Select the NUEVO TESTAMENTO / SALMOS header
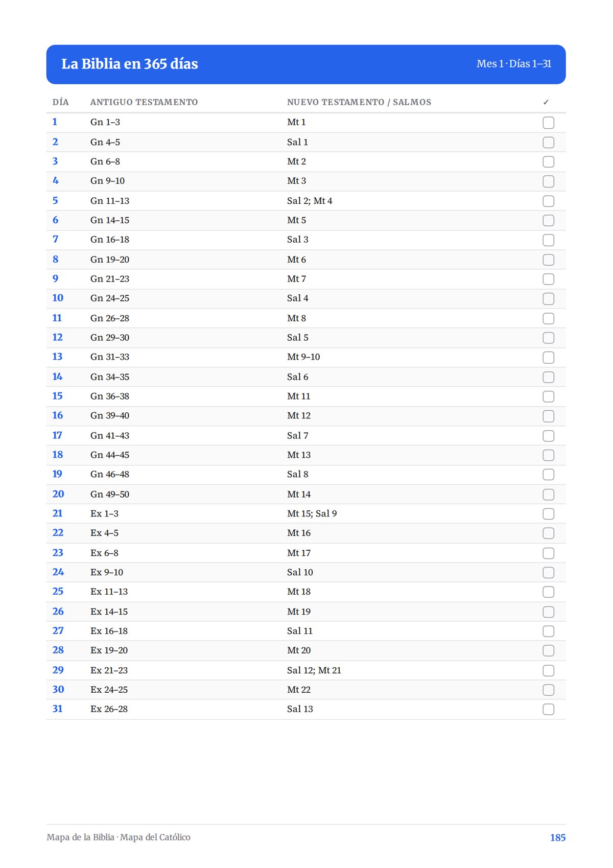Screen dimensions: 613x868 [359, 102]
